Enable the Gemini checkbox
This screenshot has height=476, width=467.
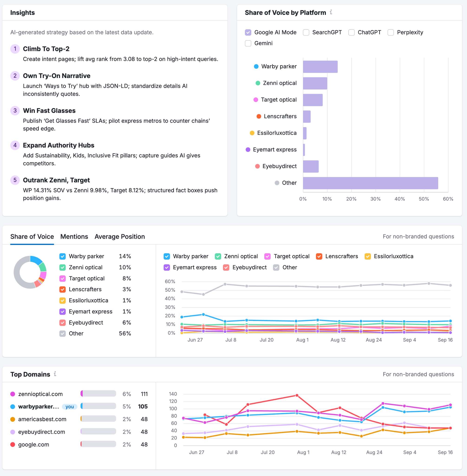pos(248,43)
